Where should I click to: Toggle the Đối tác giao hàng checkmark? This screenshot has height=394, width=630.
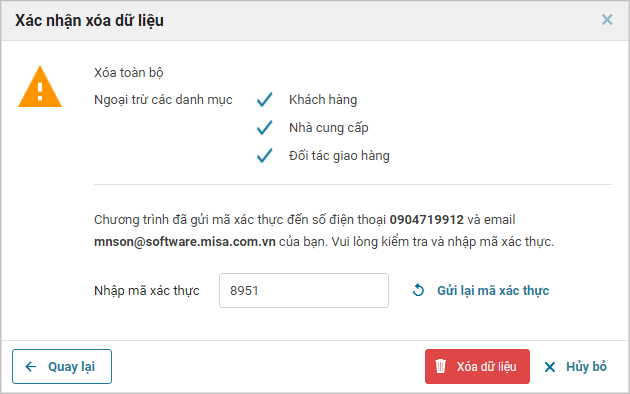point(264,155)
